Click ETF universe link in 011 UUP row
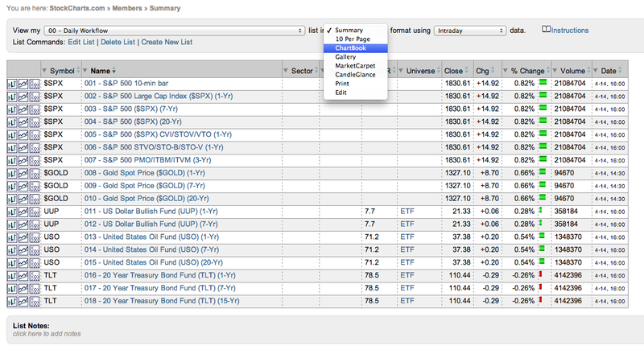 pyautogui.click(x=407, y=212)
